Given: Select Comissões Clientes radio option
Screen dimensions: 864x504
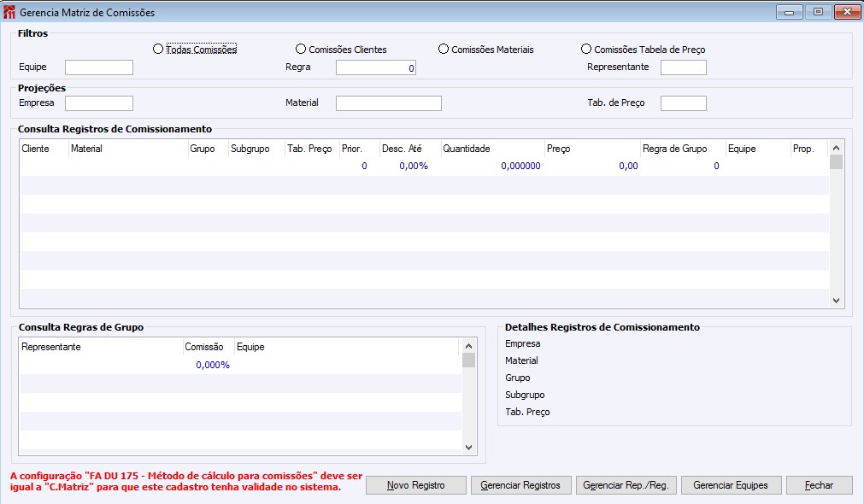Looking at the screenshot, I should click(x=301, y=50).
